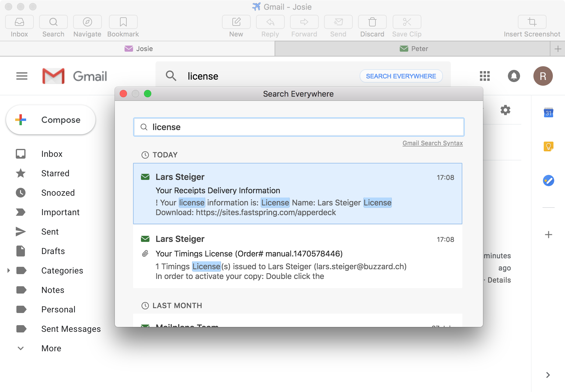Click the Search toolbar icon
Viewport: 565px width, 392px height.
[x=53, y=22]
